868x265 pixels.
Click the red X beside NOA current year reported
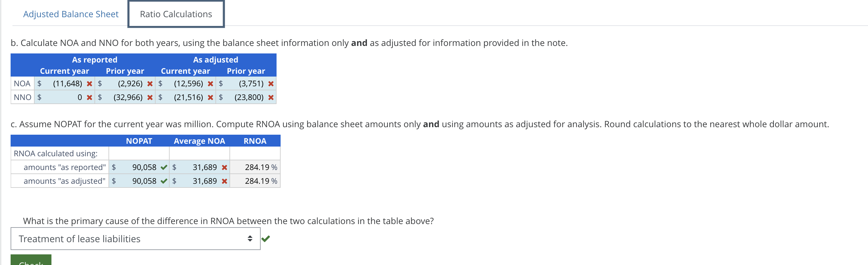[89, 83]
